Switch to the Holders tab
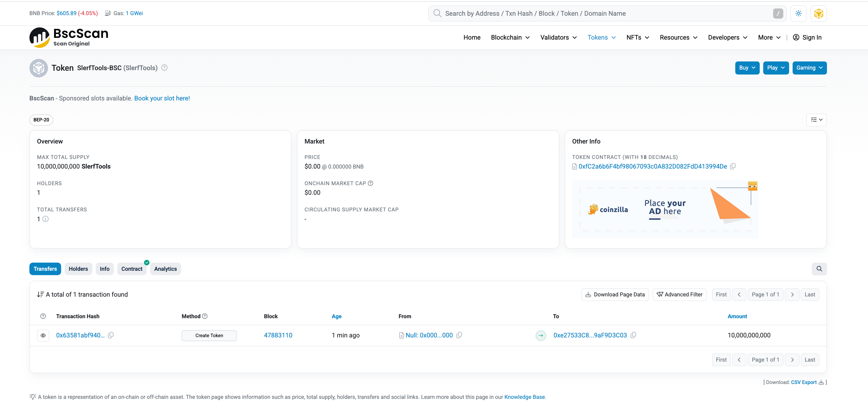The image size is (868, 414). click(78, 269)
